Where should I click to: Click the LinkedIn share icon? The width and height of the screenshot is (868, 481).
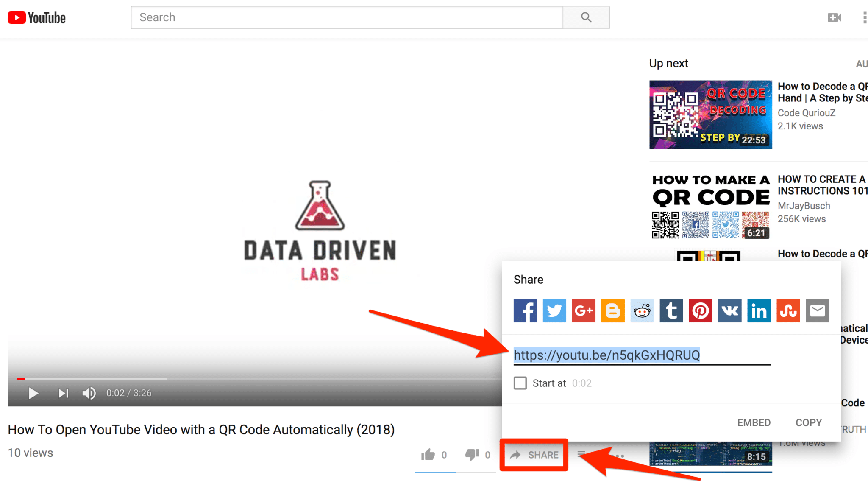759,310
